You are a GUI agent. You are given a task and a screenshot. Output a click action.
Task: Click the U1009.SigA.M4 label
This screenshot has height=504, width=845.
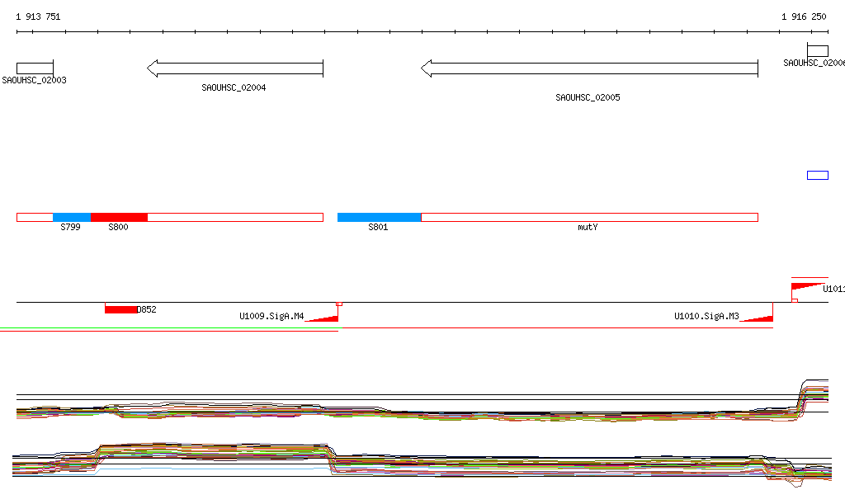tap(271, 316)
